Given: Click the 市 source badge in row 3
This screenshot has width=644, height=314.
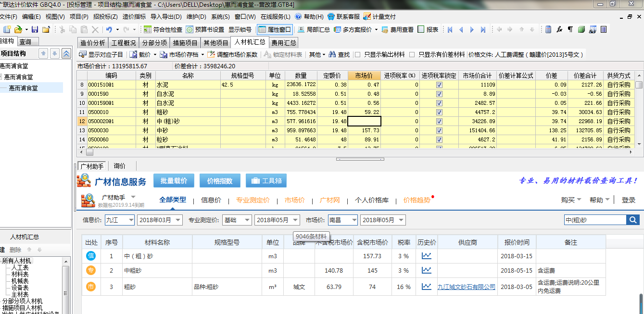Looking at the screenshot, I should (91, 287).
